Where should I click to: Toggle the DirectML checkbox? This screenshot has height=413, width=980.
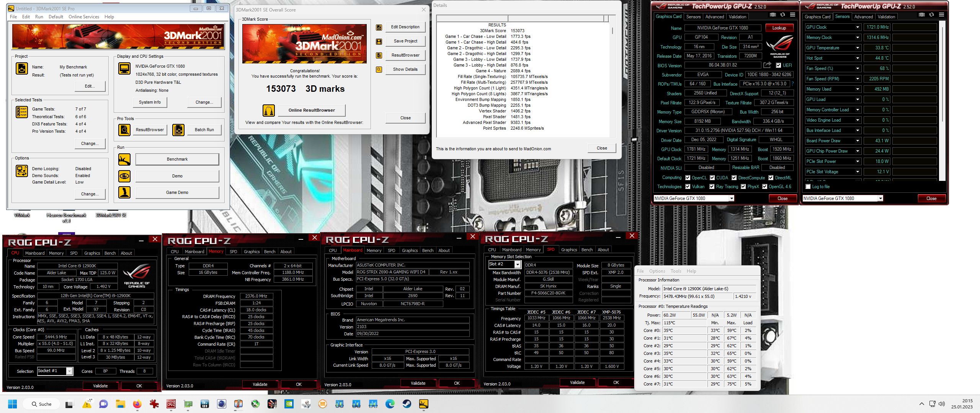[x=771, y=178]
